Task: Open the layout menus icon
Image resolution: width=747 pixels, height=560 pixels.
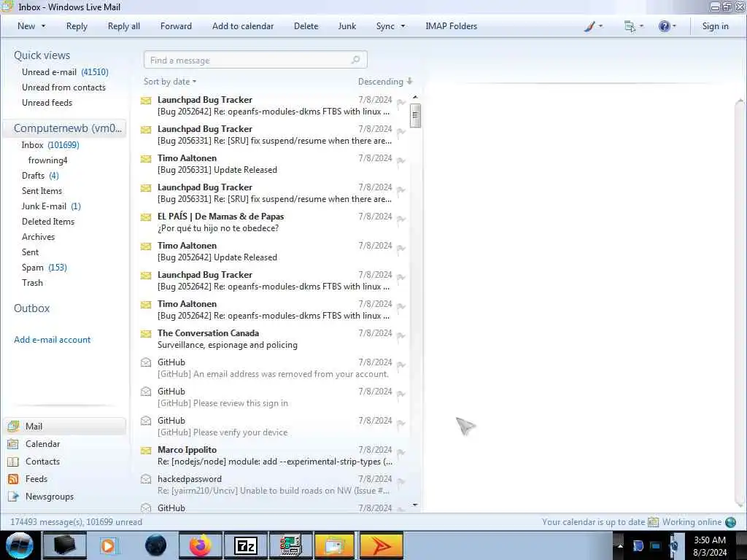Action: 630,26
